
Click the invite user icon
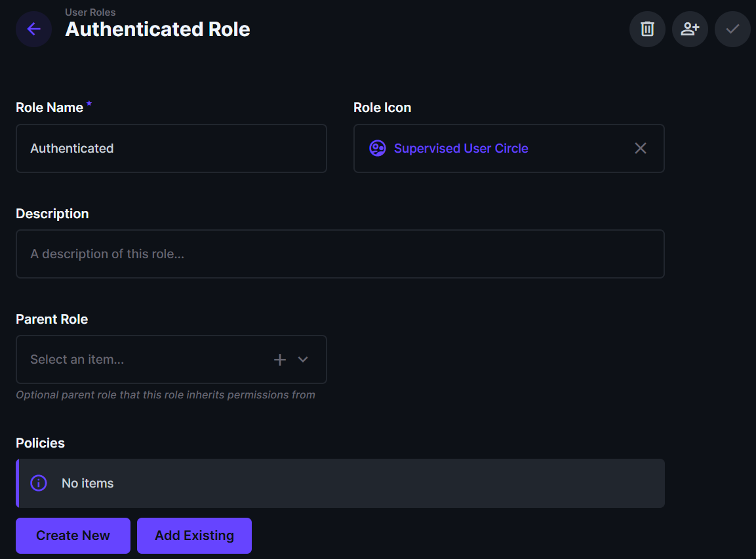click(690, 29)
